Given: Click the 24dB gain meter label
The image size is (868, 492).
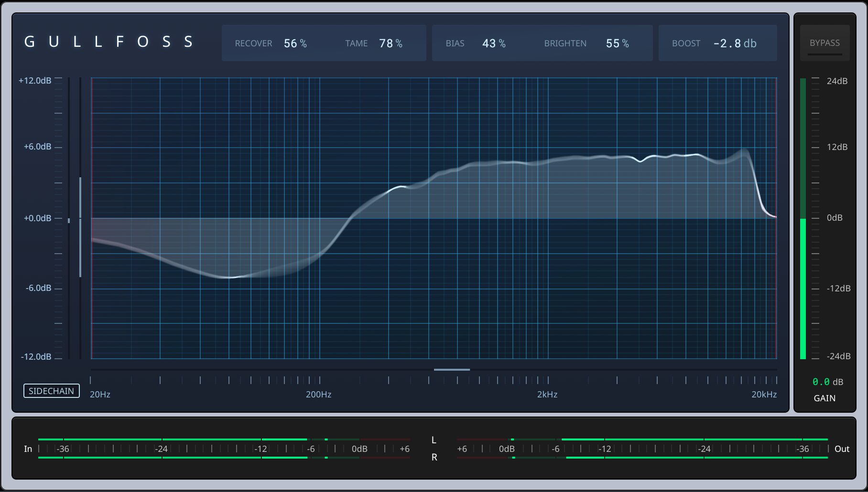Looking at the screenshot, I should (837, 81).
